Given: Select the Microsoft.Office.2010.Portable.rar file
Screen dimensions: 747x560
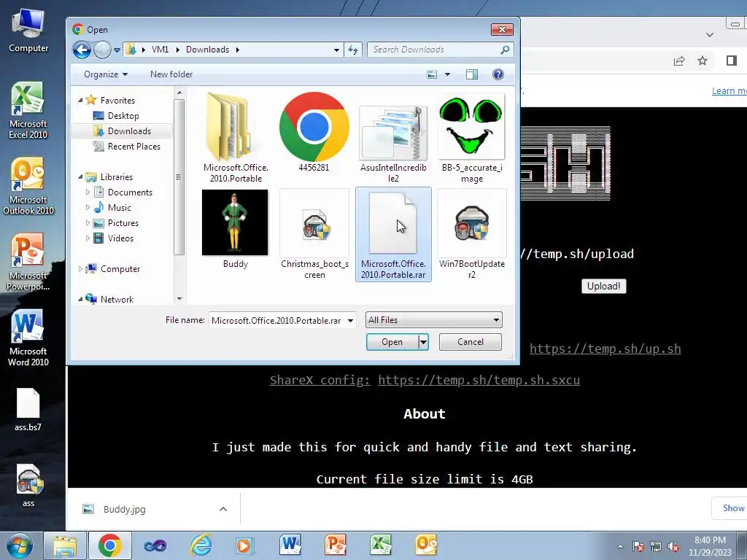Looking at the screenshot, I should pyautogui.click(x=393, y=234).
